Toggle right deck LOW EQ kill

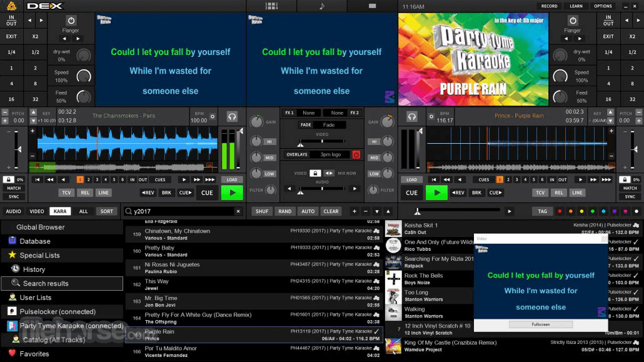(x=374, y=174)
